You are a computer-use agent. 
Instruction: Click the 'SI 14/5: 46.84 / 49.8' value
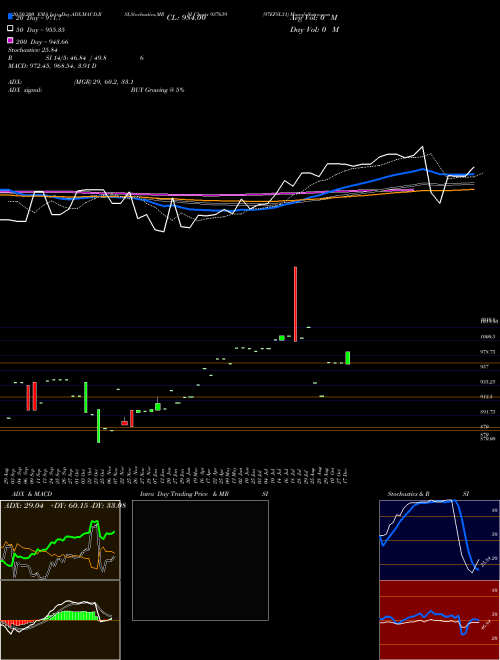[x=76, y=58]
